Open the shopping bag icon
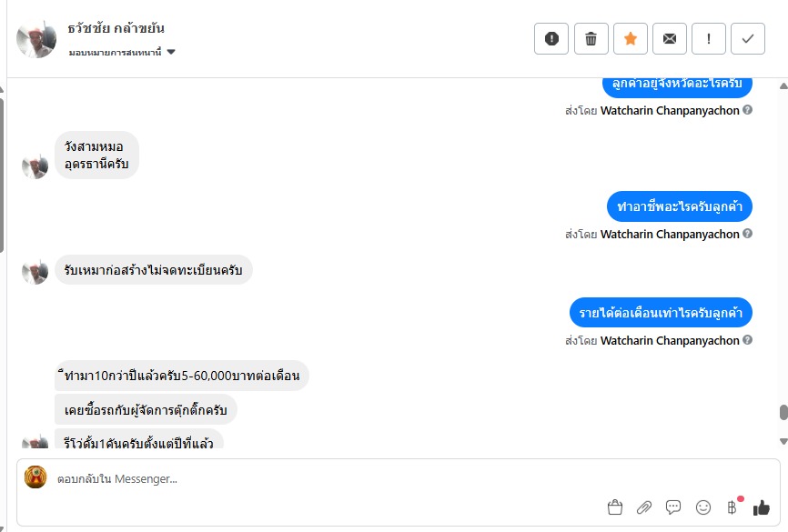788x532 pixels. pos(614,507)
